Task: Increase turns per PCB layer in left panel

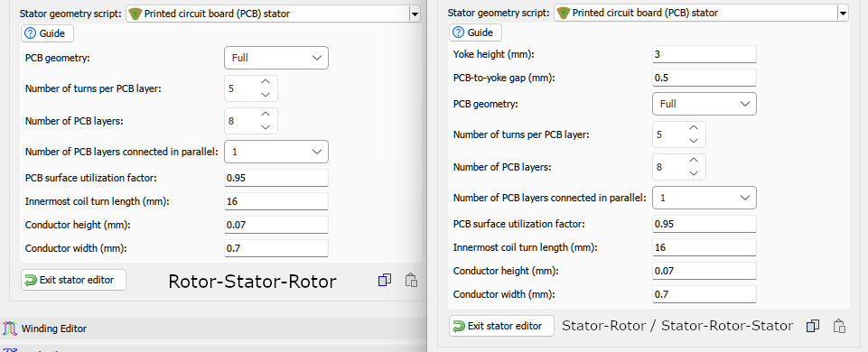Action: (266, 82)
